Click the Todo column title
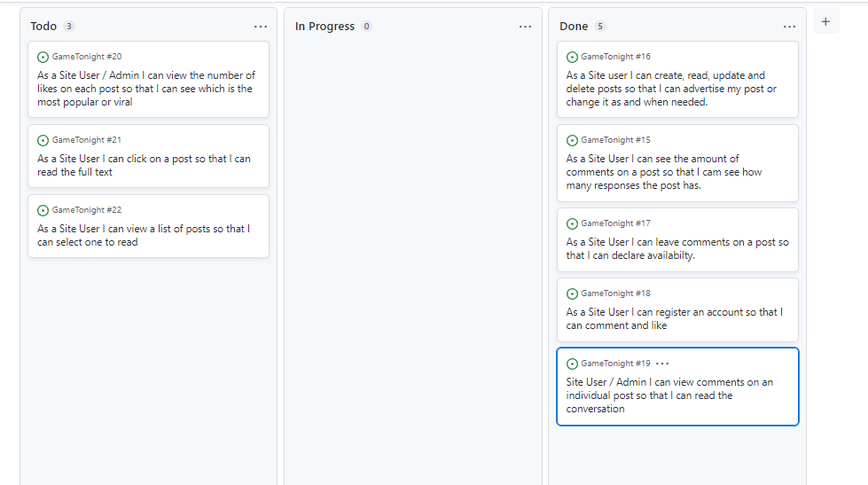868x485 pixels. tap(43, 26)
